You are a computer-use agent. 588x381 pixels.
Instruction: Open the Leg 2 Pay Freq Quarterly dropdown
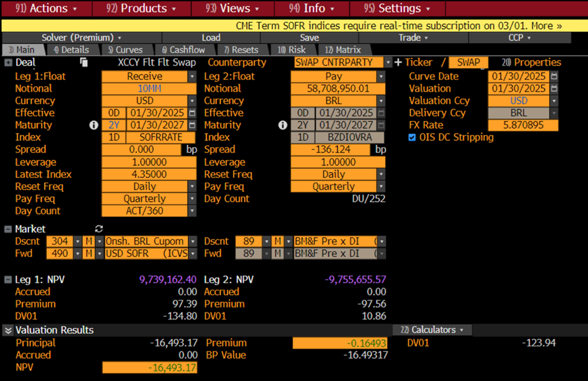(381, 187)
